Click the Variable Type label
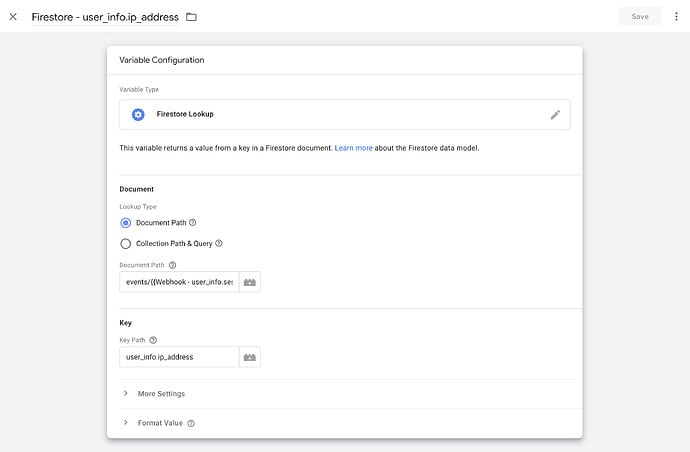 point(139,89)
